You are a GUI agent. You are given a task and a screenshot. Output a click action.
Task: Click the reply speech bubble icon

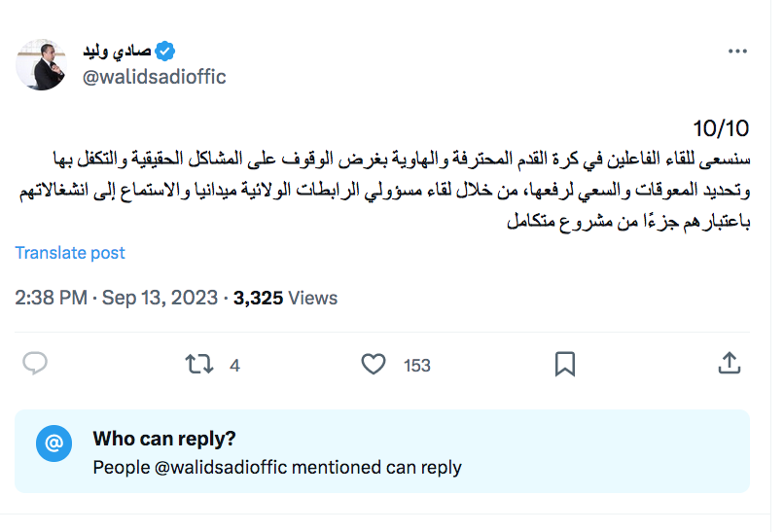35,364
